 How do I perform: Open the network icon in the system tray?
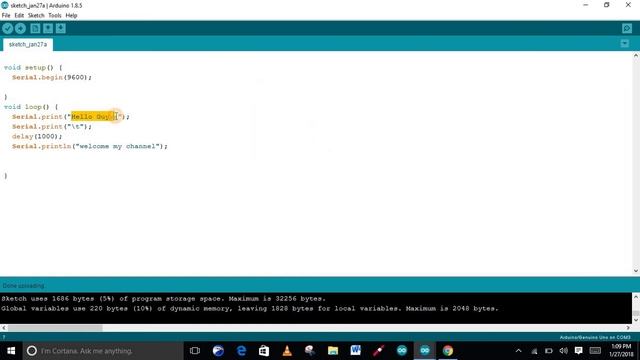coord(534,351)
